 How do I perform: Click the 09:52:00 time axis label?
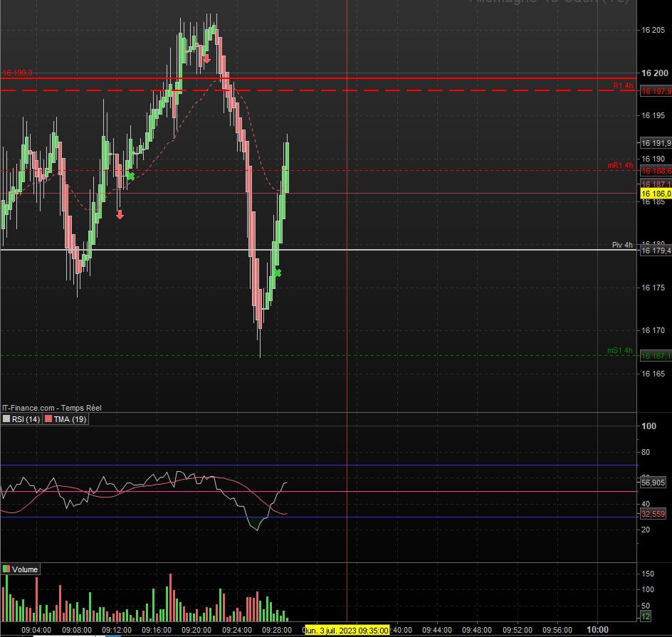pyautogui.click(x=518, y=630)
